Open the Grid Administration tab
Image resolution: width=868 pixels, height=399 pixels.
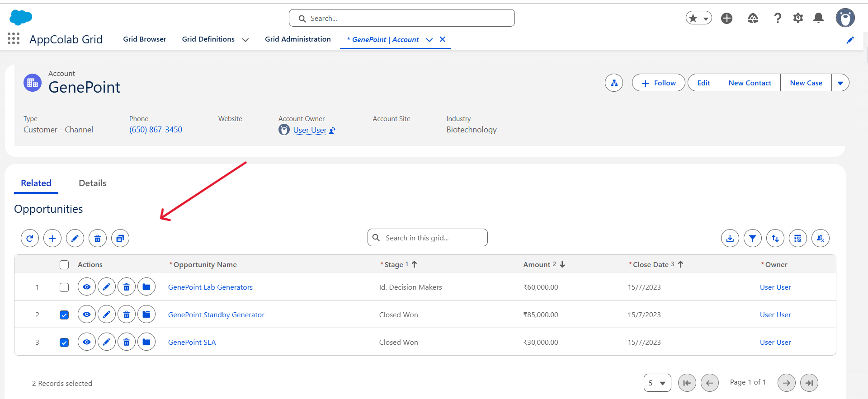pyautogui.click(x=298, y=39)
